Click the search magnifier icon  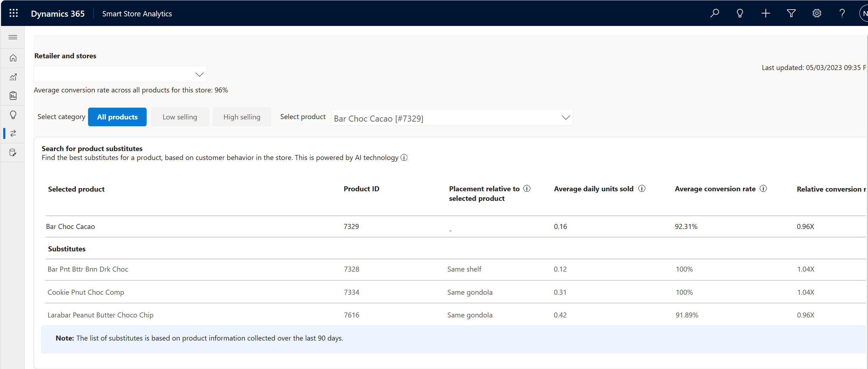(x=714, y=13)
